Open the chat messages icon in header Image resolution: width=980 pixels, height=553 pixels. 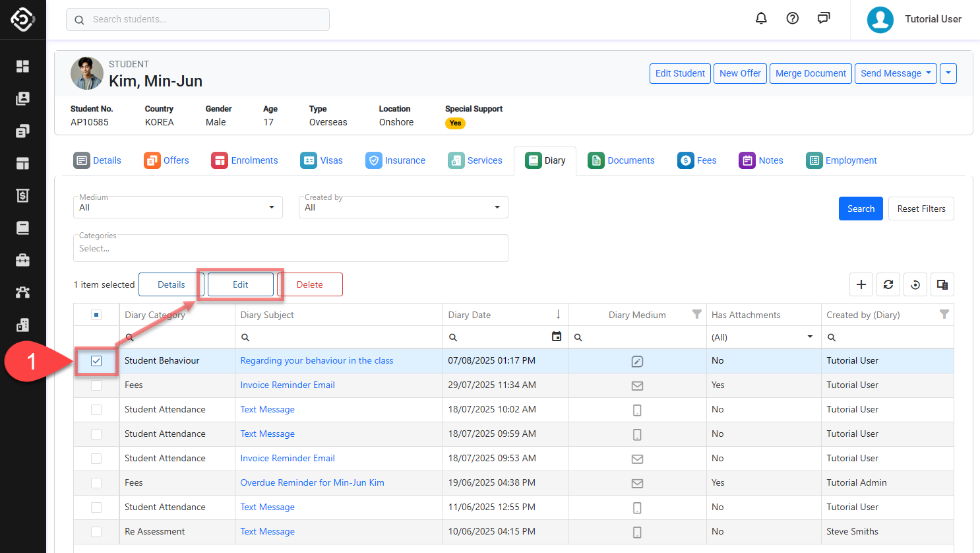(x=824, y=18)
